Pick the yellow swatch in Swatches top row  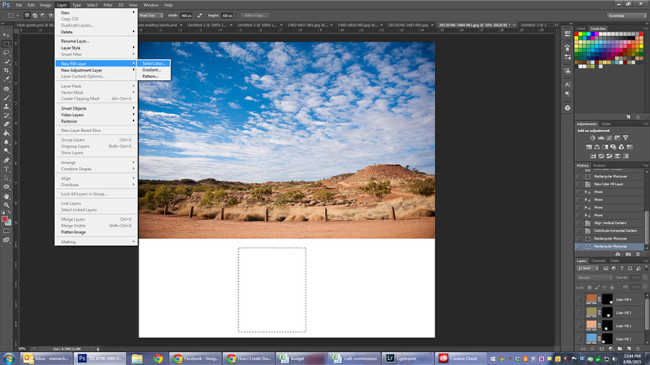point(581,34)
